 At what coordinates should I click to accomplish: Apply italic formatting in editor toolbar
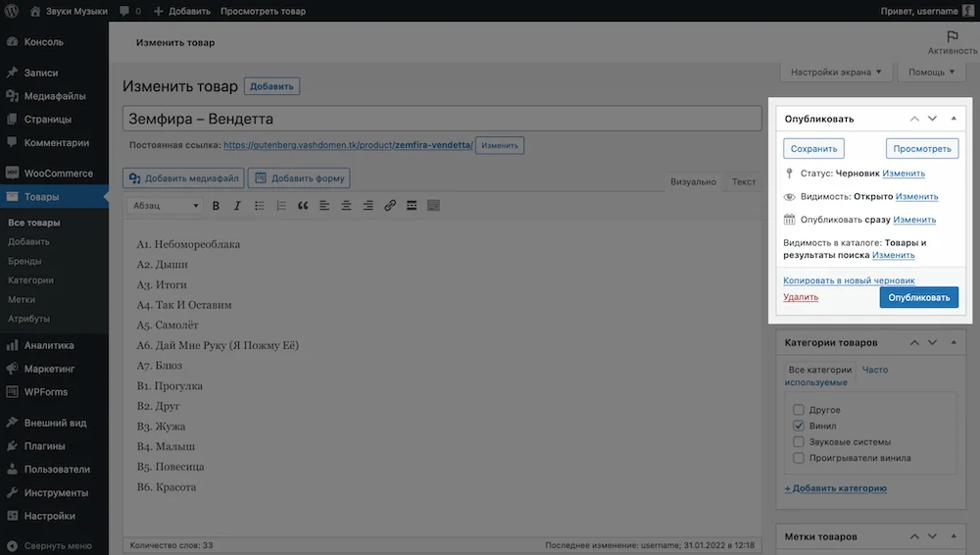(237, 206)
